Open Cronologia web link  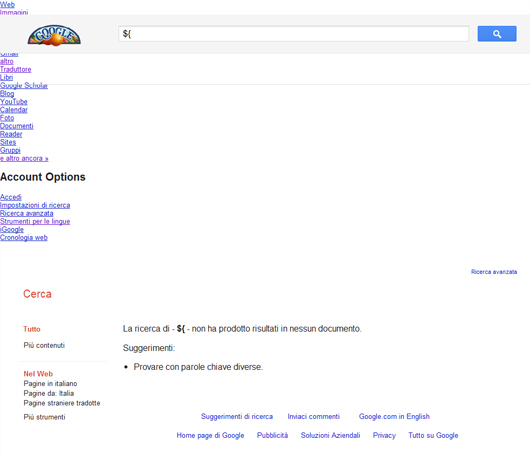24,238
